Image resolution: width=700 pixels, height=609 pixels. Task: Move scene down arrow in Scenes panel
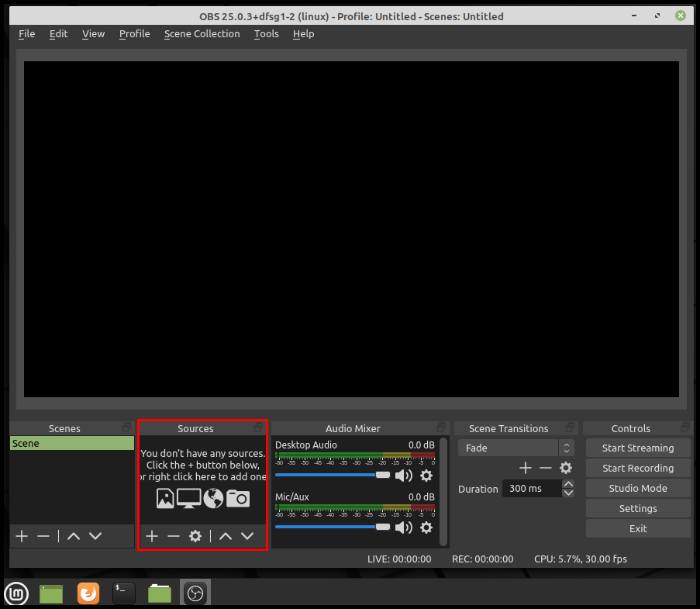[x=95, y=536]
